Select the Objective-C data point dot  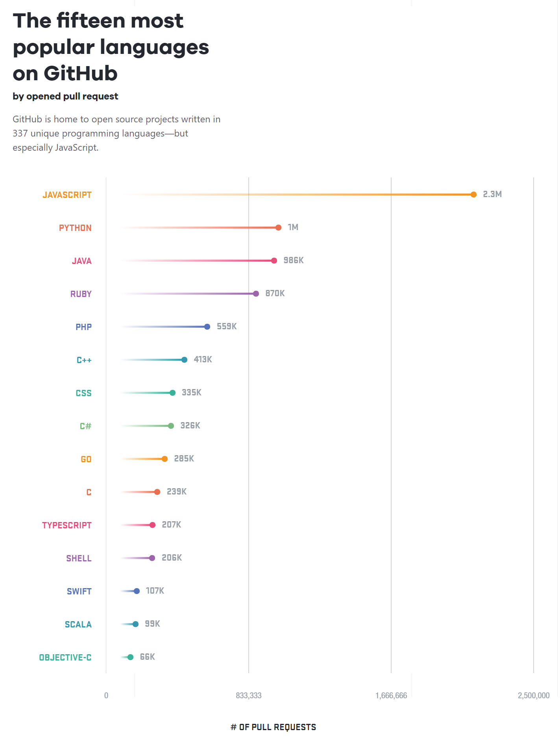130,657
